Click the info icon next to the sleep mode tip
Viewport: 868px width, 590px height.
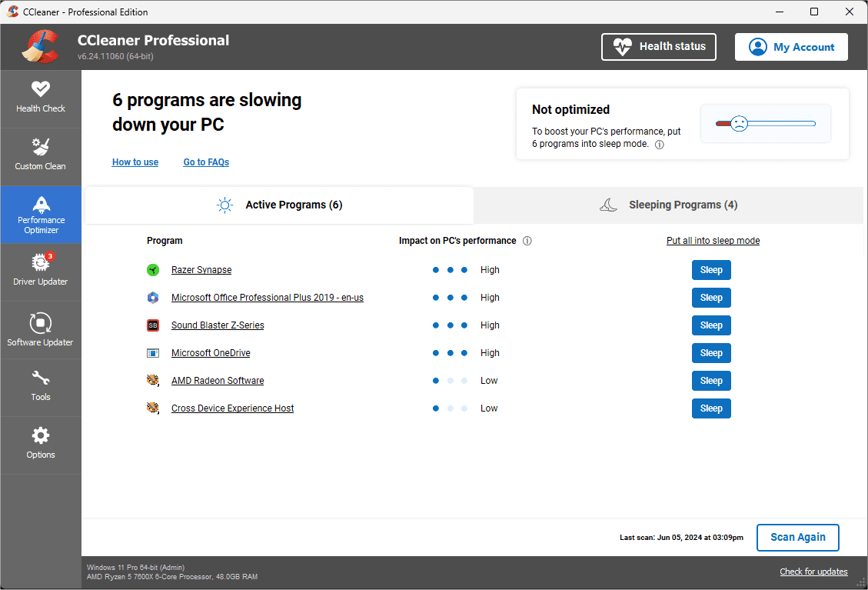659,144
